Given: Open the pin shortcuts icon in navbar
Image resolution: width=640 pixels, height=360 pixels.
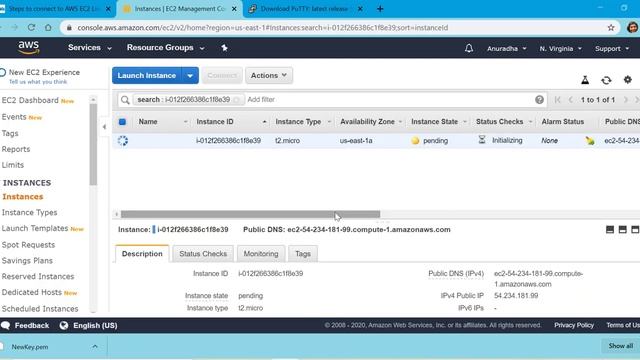Looking at the screenshot, I should click(x=224, y=48).
